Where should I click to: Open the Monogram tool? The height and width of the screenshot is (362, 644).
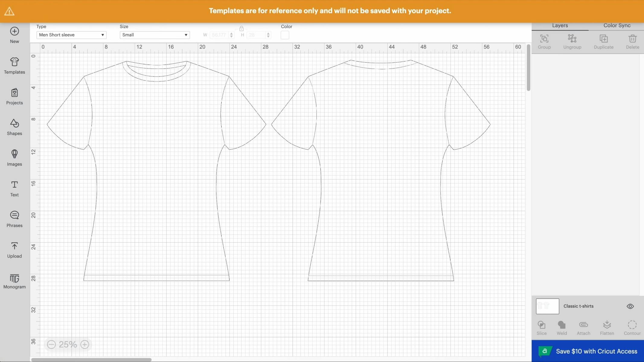[x=14, y=281]
